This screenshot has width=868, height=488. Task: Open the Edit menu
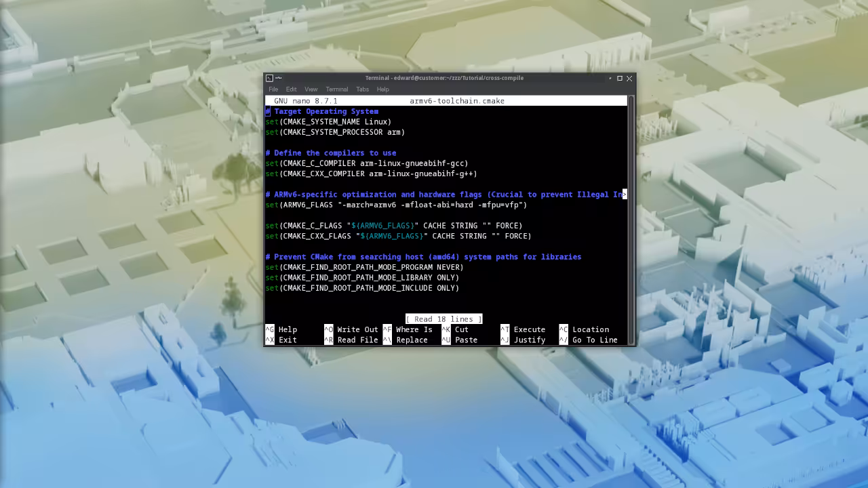[x=291, y=89]
